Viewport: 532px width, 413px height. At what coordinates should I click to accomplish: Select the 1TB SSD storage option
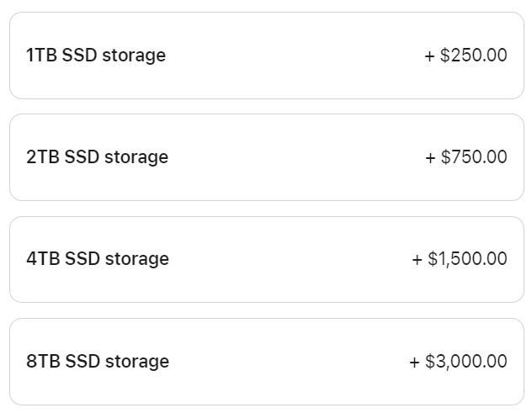[266, 56]
